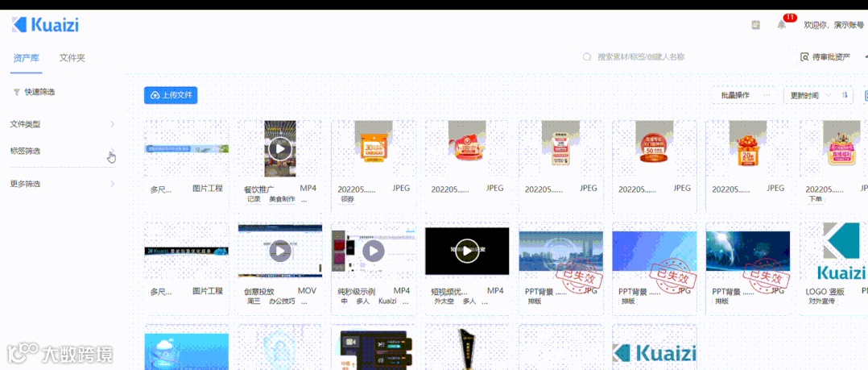Click the 办公技巧 tag under 创意投放
Image resolution: width=868 pixels, height=370 pixels.
[283, 301]
